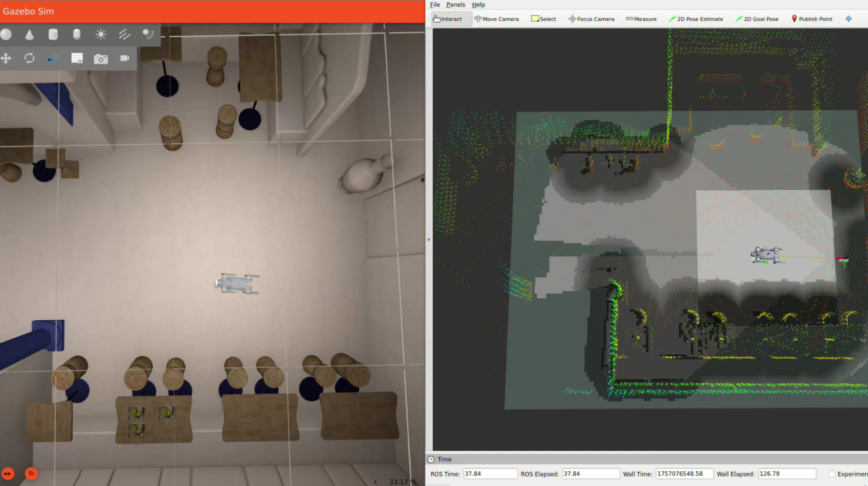Click the Gazebo Sim title text

29,11
